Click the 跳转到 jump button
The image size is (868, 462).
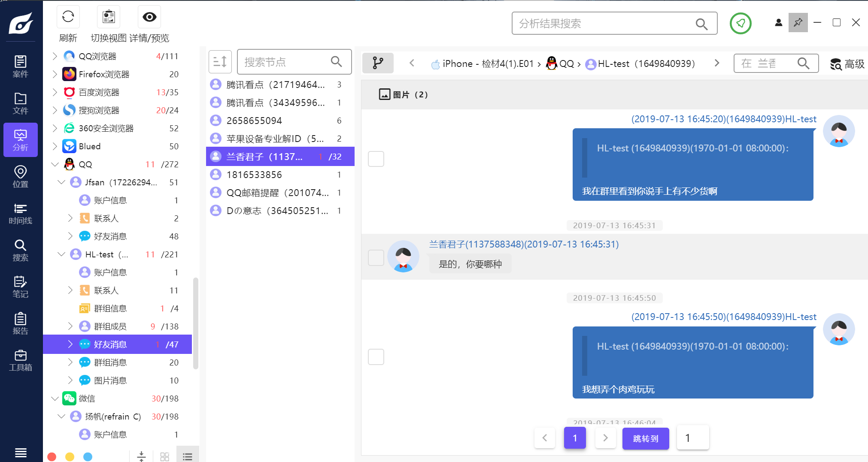pos(646,438)
